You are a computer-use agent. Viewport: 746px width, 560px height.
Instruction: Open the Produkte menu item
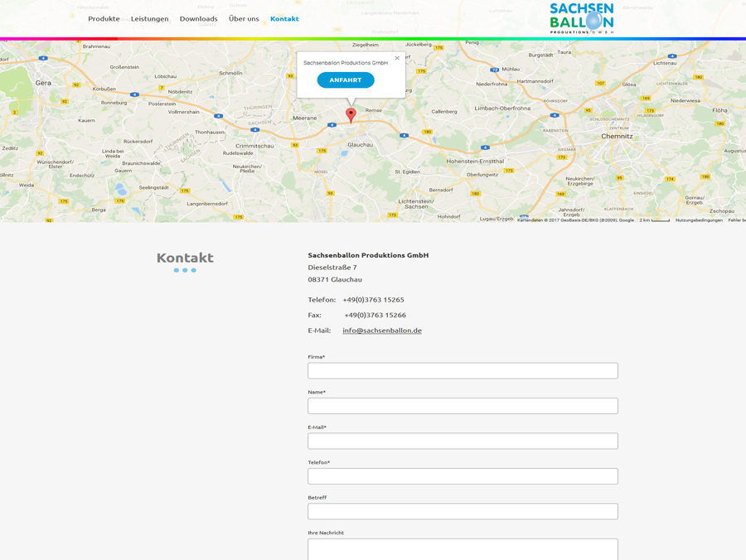pyautogui.click(x=104, y=18)
